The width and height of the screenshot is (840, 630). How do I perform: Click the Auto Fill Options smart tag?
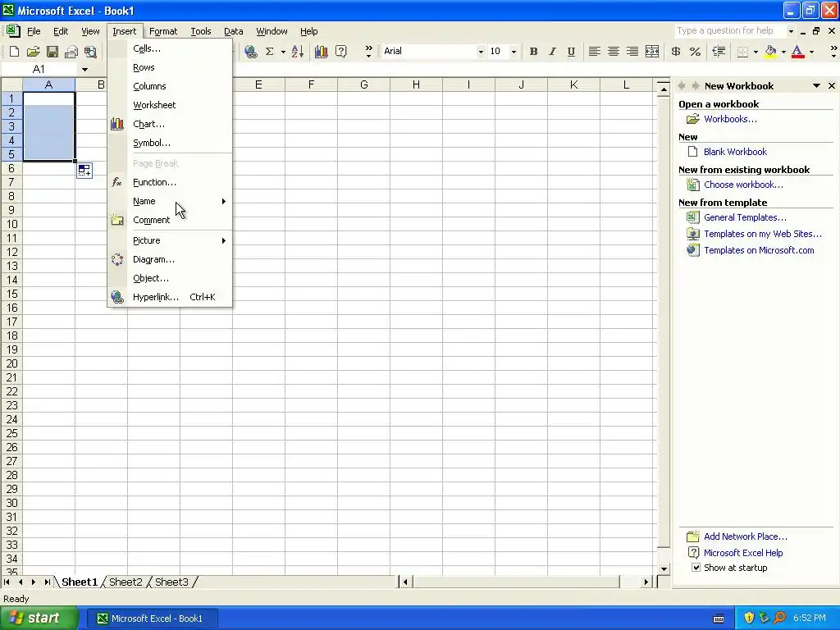(84, 171)
